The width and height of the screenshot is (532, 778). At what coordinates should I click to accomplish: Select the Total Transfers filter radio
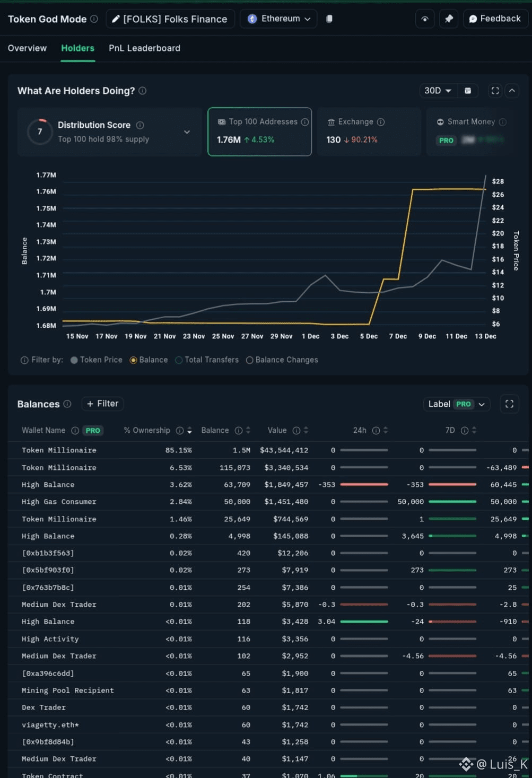click(179, 360)
